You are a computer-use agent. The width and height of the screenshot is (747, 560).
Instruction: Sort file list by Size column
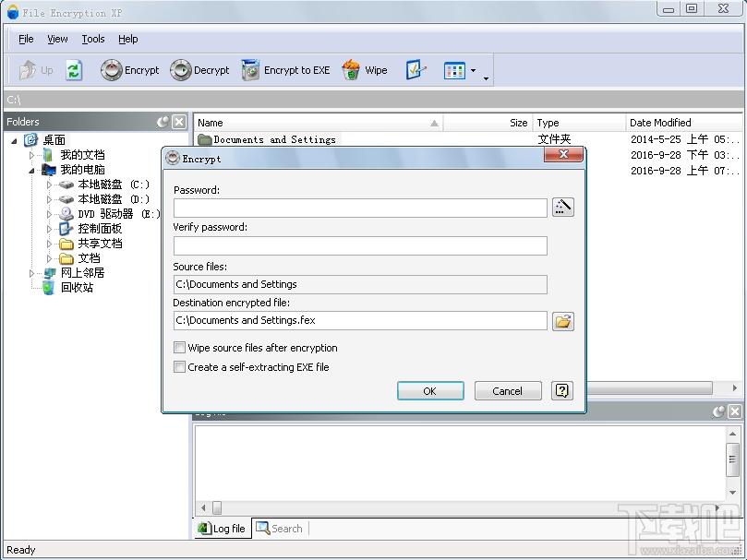tap(488, 123)
